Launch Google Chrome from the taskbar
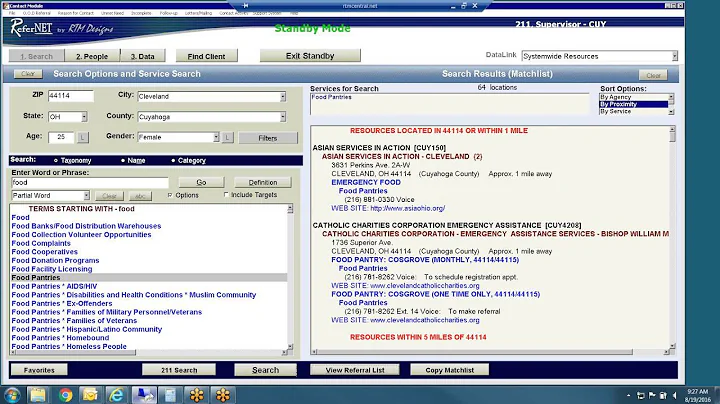 [x=65, y=395]
